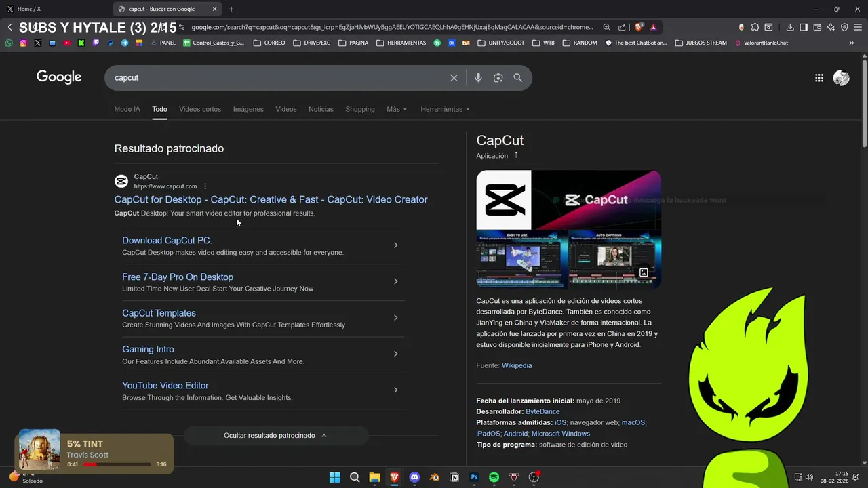
Task: Open the Wikipedia source link
Action: click(x=517, y=365)
